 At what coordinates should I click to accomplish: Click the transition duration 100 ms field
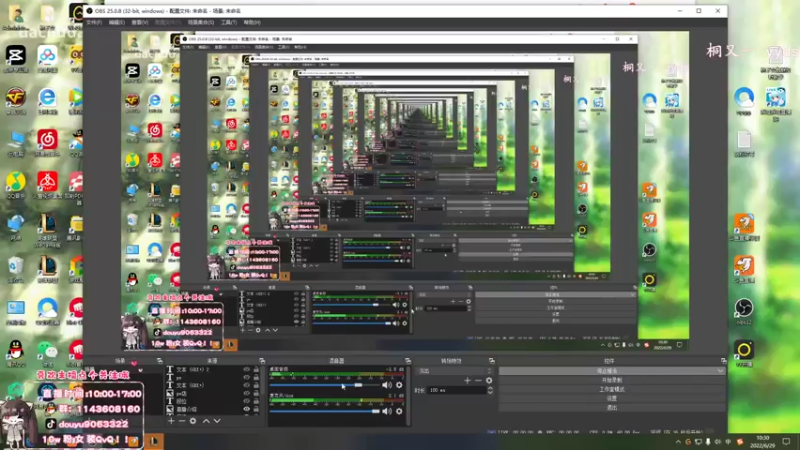coord(457,390)
